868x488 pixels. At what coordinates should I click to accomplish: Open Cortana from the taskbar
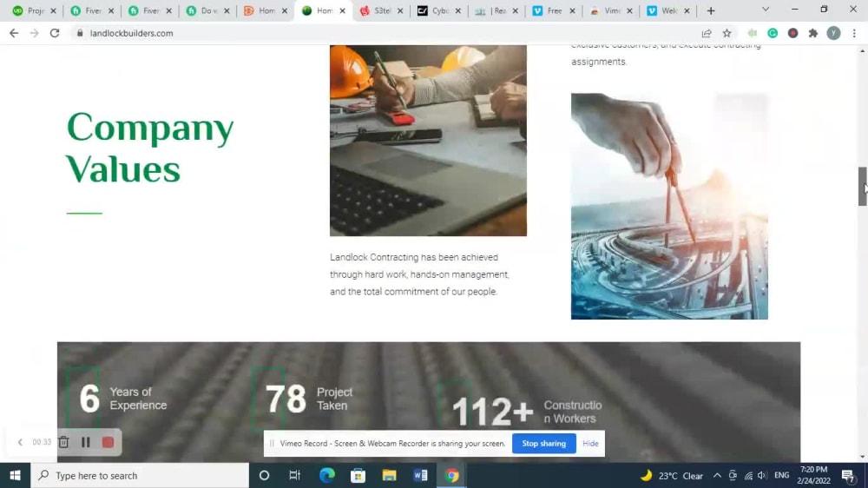pyautogui.click(x=264, y=475)
